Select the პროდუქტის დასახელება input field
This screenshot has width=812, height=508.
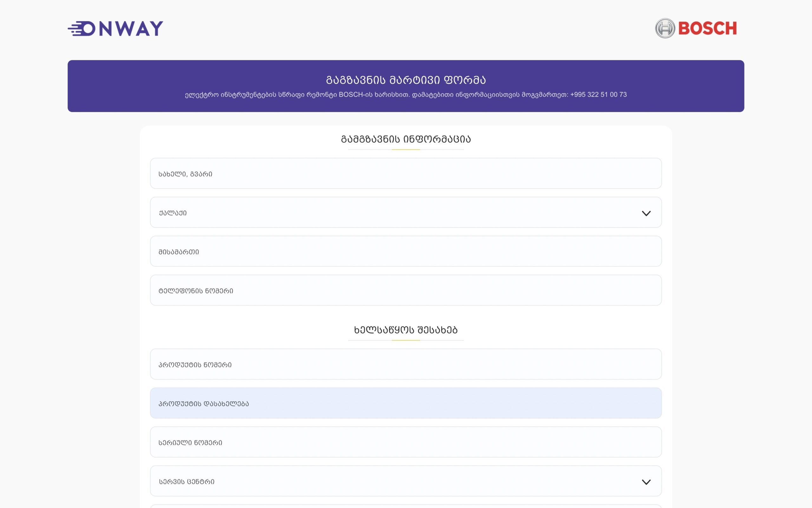pyautogui.click(x=406, y=403)
